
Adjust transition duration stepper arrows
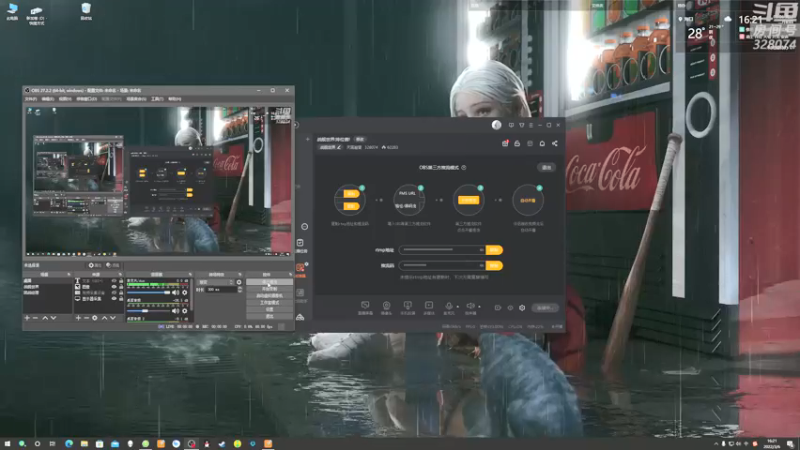point(239,289)
